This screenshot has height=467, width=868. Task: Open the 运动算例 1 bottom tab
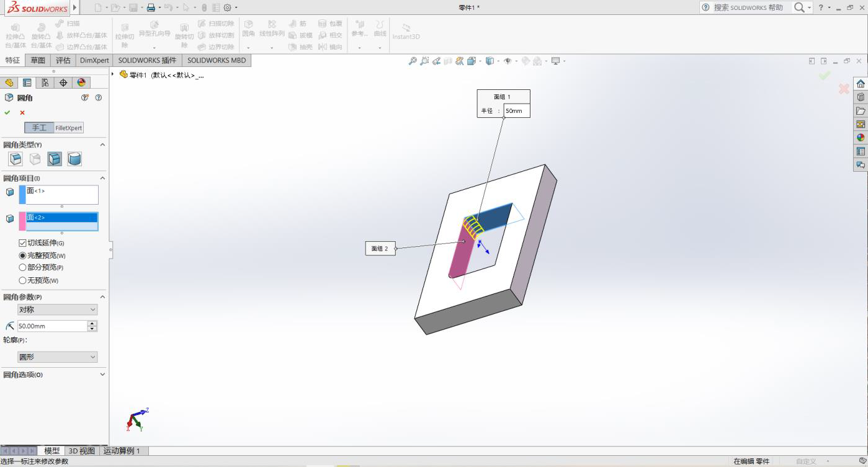[x=122, y=451]
